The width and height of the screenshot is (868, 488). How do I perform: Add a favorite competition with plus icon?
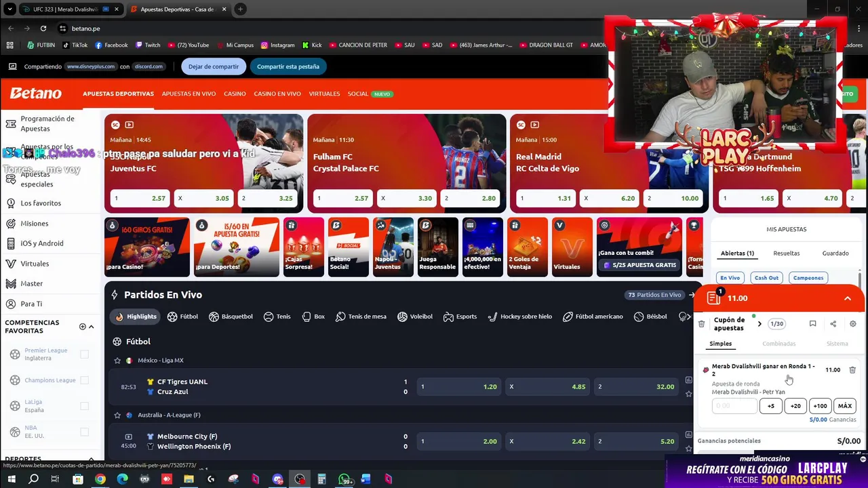click(x=83, y=327)
